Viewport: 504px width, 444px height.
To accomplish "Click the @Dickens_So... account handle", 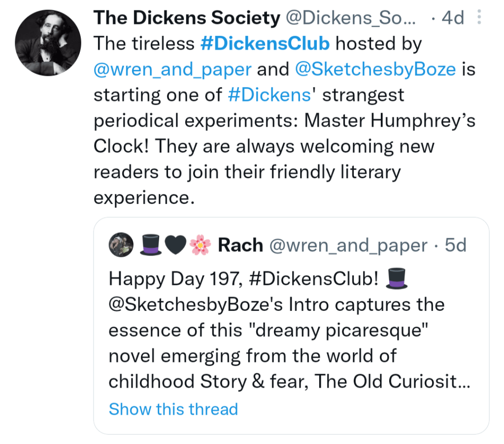I will tap(351, 18).
